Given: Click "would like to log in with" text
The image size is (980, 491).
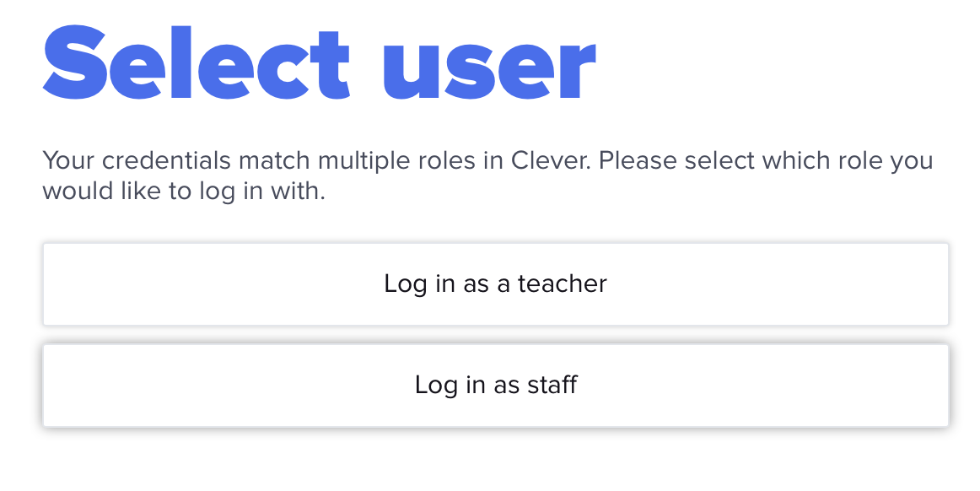Looking at the screenshot, I should [x=183, y=192].
